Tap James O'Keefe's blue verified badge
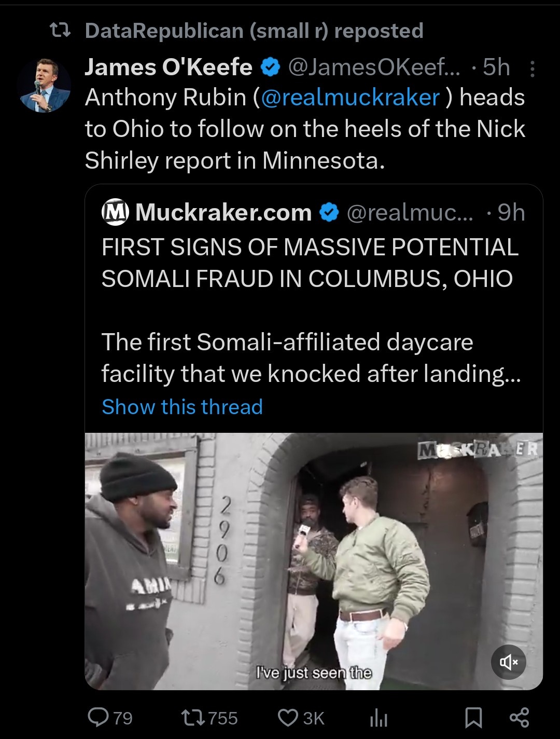This screenshot has width=560, height=739. pos(270,67)
